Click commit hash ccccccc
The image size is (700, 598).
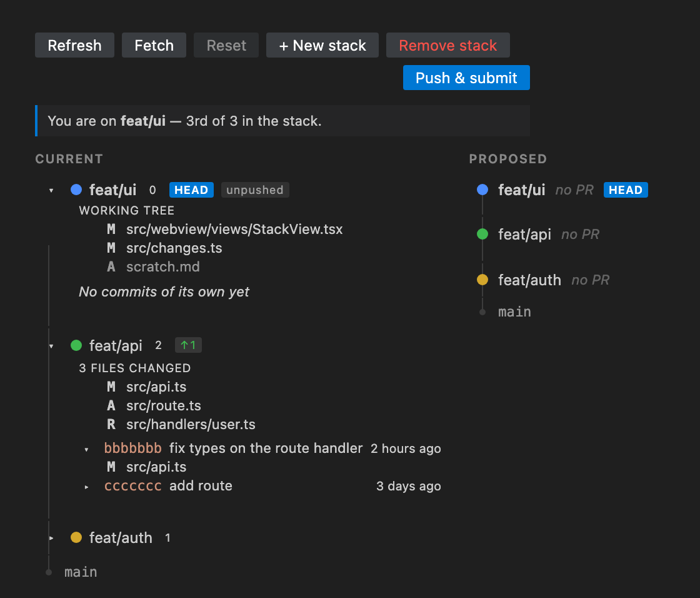[x=132, y=486]
